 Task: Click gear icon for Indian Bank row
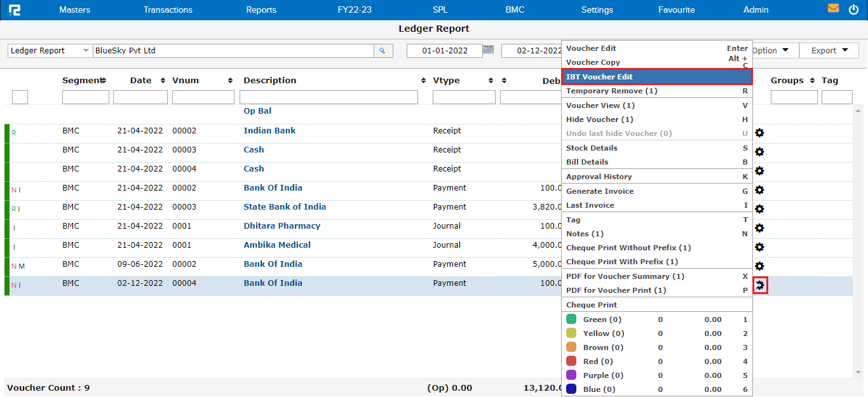pyautogui.click(x=759, y=133)
